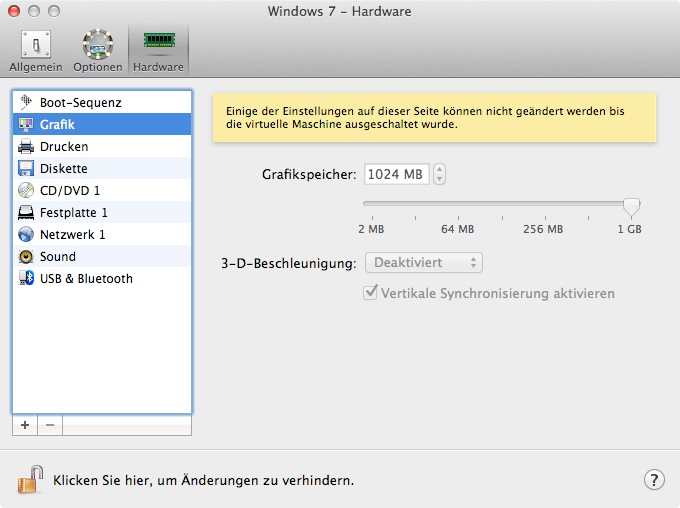Choose CD/DVD 1 from the list

tap(102, 190)
